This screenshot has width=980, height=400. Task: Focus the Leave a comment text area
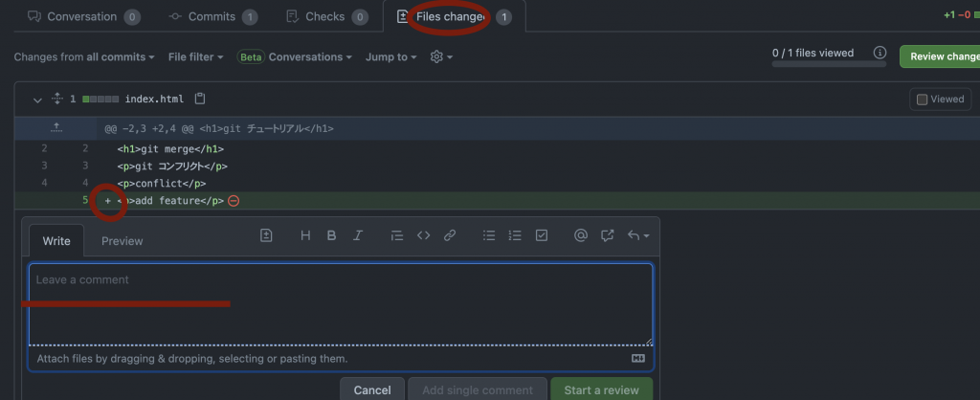point(341,304)
